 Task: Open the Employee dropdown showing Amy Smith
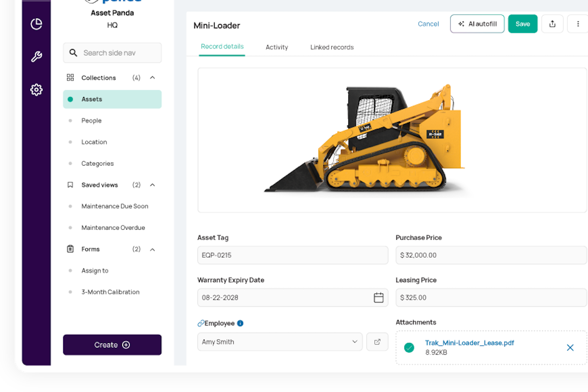coord(280,342)
